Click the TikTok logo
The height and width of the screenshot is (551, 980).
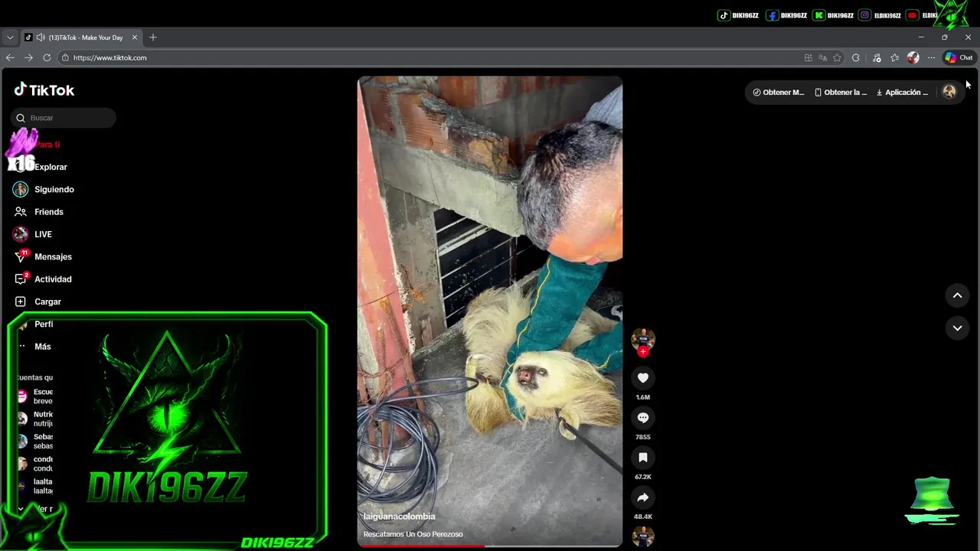(44, 90)
